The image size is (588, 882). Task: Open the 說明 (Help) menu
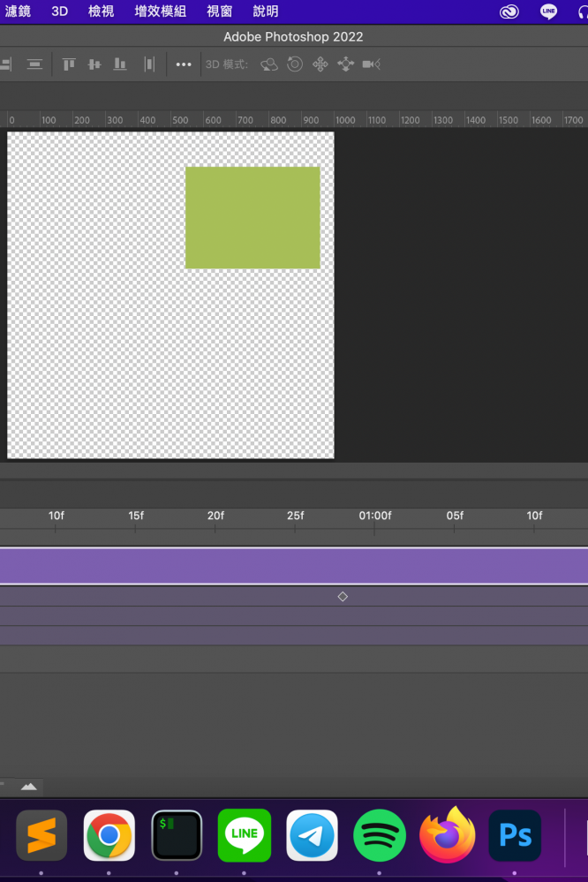click(x=265, y=11)
